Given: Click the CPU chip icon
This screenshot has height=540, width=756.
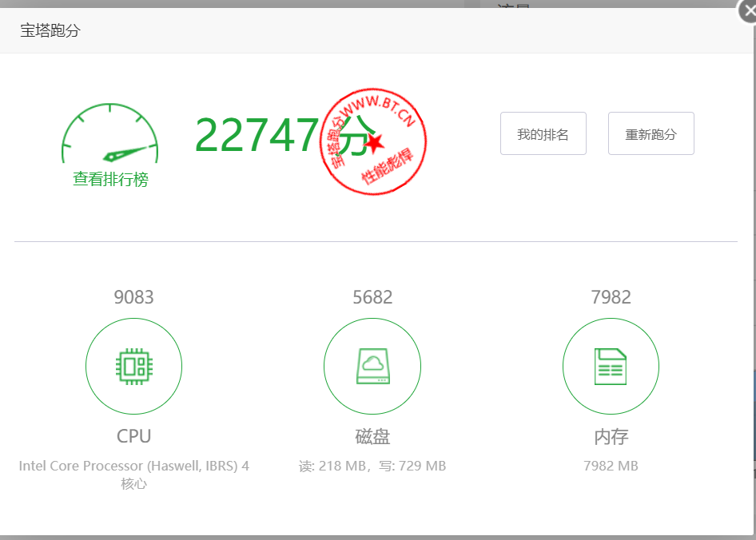Looking at the screenshot, I should pos(134,367).
